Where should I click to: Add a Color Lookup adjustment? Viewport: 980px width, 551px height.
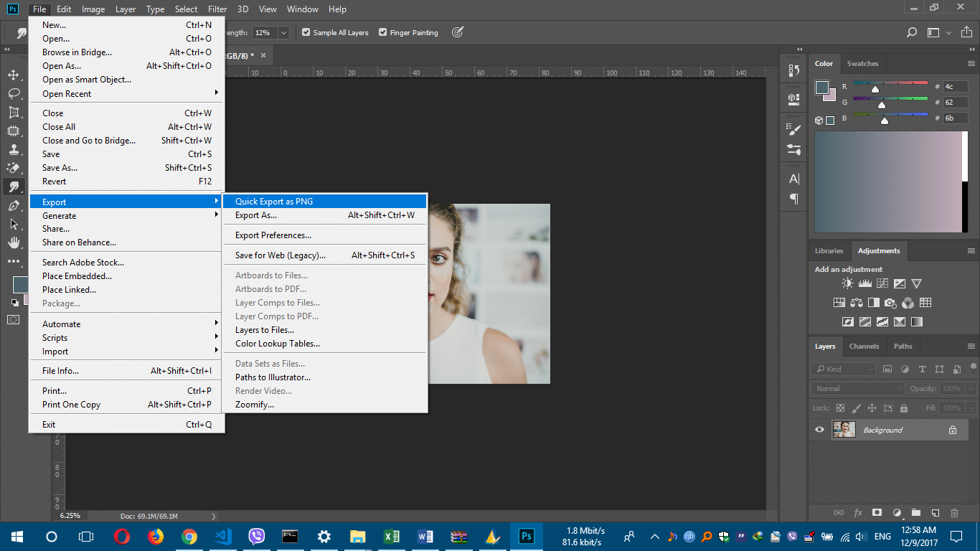(925, 303)
